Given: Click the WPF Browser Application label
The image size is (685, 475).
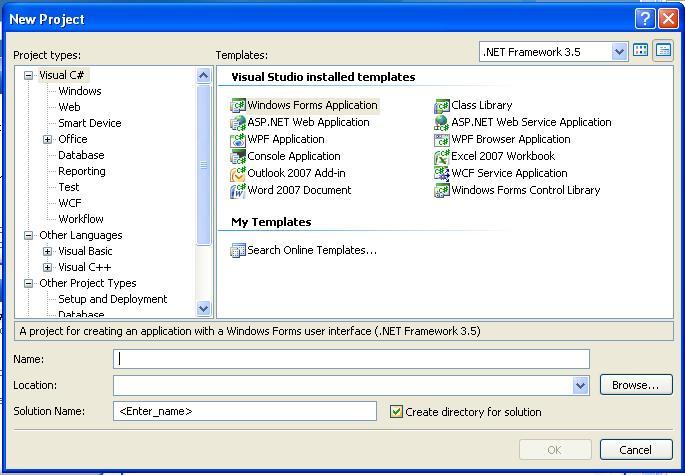Looking at the screenshot, I should 511,139.
